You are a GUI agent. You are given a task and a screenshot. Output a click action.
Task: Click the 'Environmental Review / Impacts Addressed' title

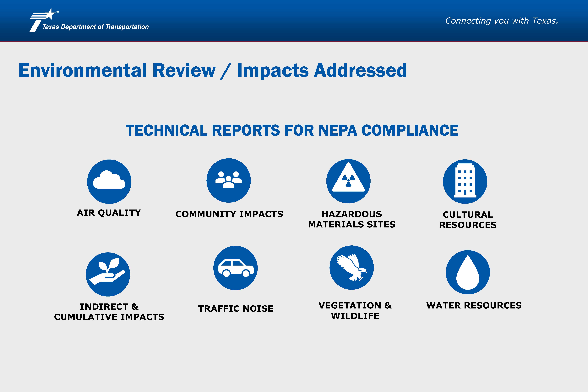pyautogui.click(x=213, y=71)
